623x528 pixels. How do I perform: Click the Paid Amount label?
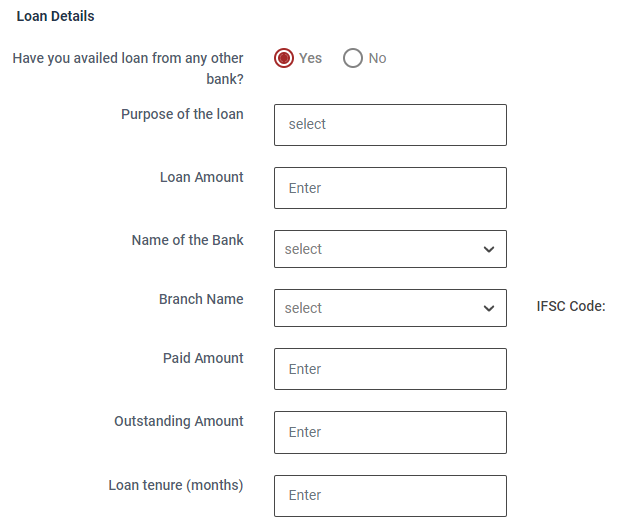(x=203, y=358)
